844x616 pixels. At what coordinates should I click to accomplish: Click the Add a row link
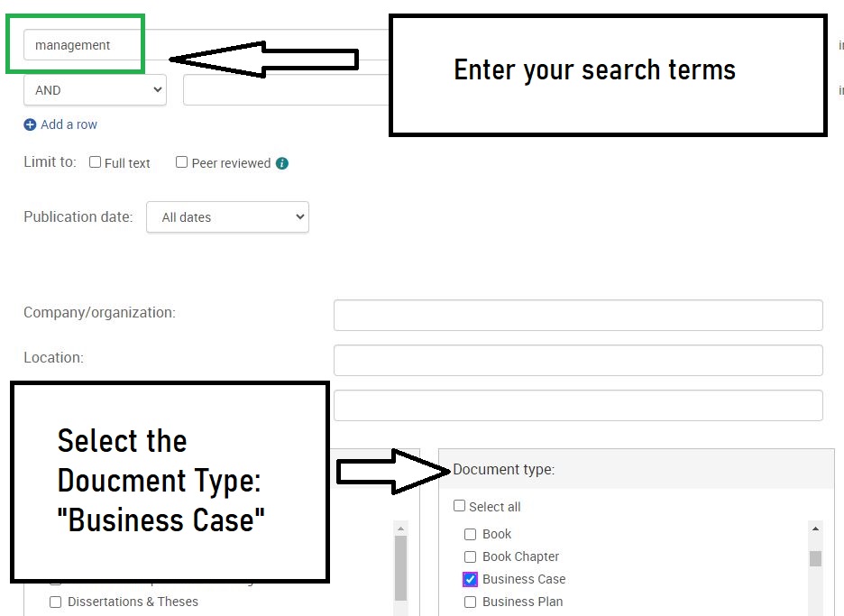click(69, 124)
